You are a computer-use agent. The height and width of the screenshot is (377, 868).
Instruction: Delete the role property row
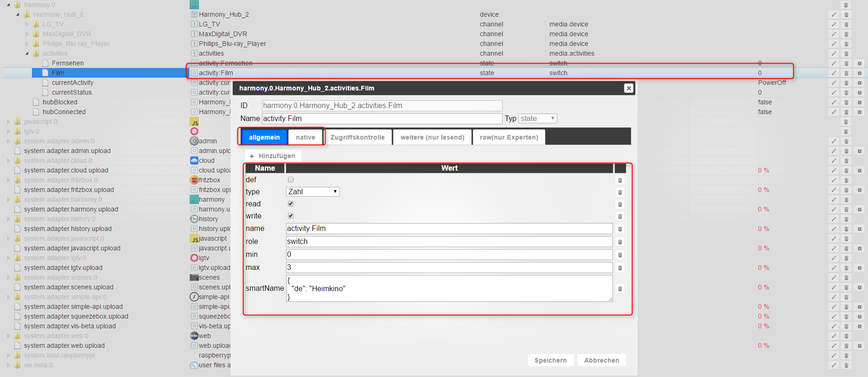tap(620, 242)
